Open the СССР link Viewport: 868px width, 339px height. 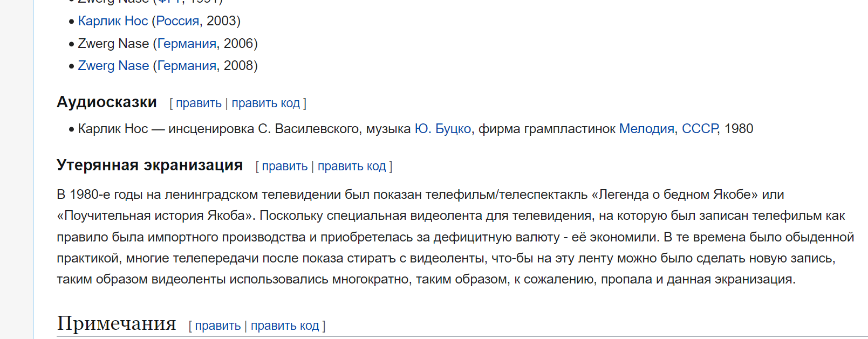click(699, 129)
